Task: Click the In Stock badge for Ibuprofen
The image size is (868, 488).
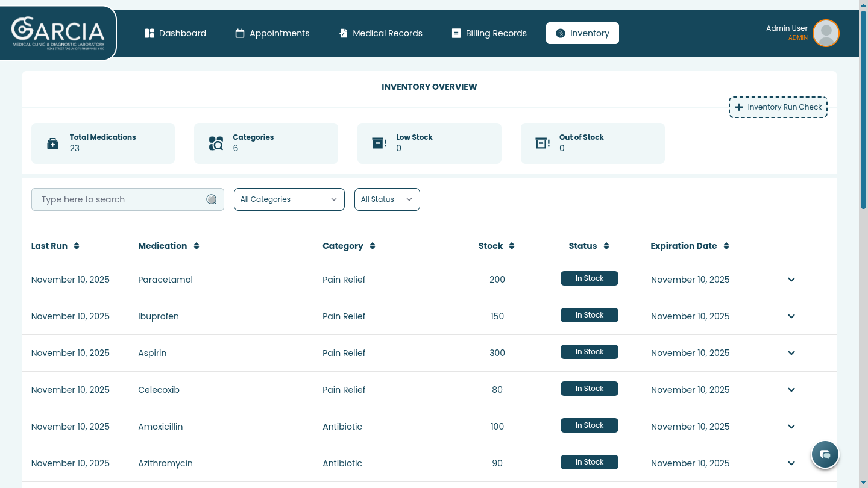Action: coord(589,315)
